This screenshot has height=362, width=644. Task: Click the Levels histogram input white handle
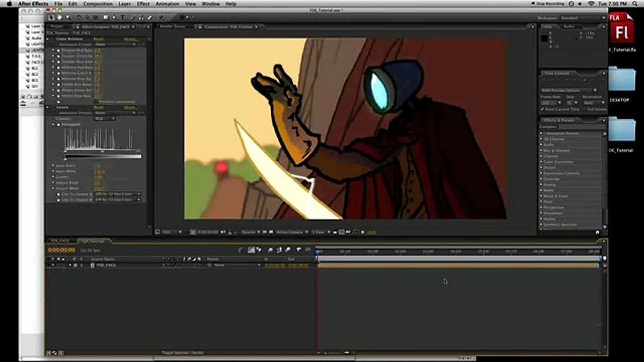tap(137, 151)
